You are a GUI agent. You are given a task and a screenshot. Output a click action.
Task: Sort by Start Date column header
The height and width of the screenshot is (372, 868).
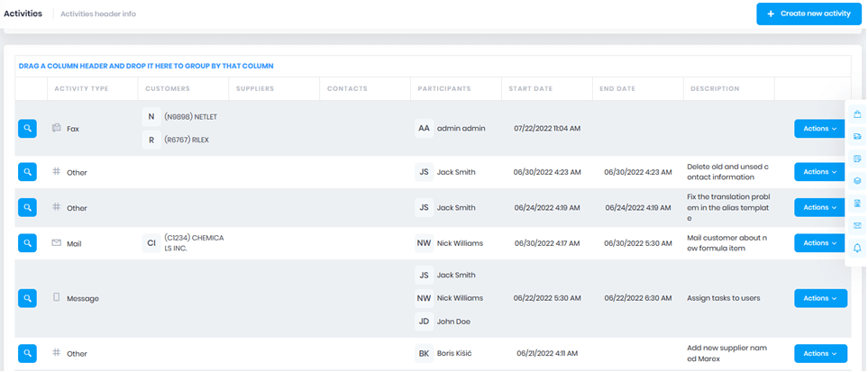[x=530, y=88]
